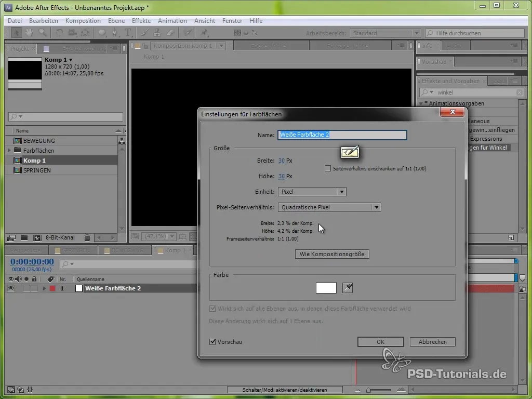Toggle solo switch for Weiße Farbfläche 2 layer
Viewport: 532px width, 399px height.
pos(26,288)
